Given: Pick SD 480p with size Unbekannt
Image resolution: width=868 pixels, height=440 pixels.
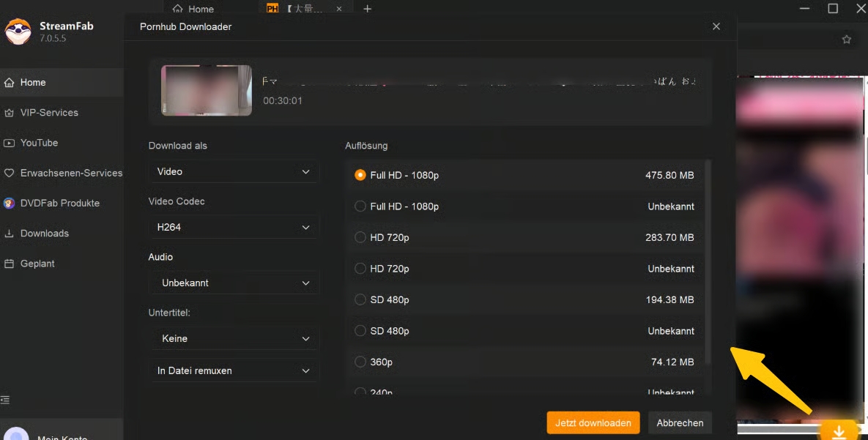Looking at the screenshot, I should click(x=524, y=331).
